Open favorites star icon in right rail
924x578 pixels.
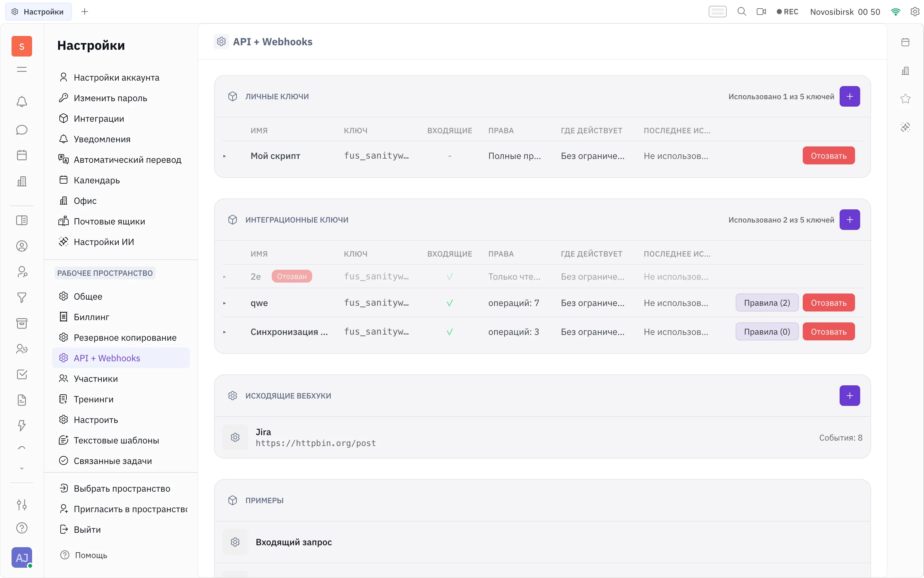tap(905, 99)
